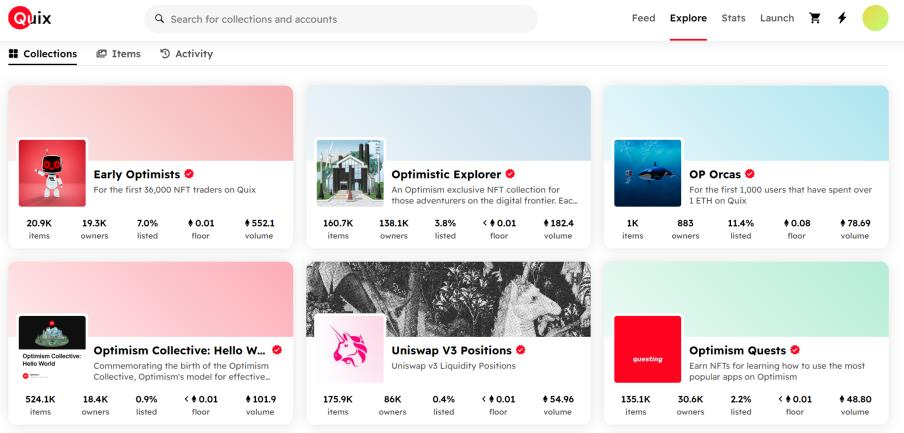Click the Optimism Quests verified badge

click(795, 350)
